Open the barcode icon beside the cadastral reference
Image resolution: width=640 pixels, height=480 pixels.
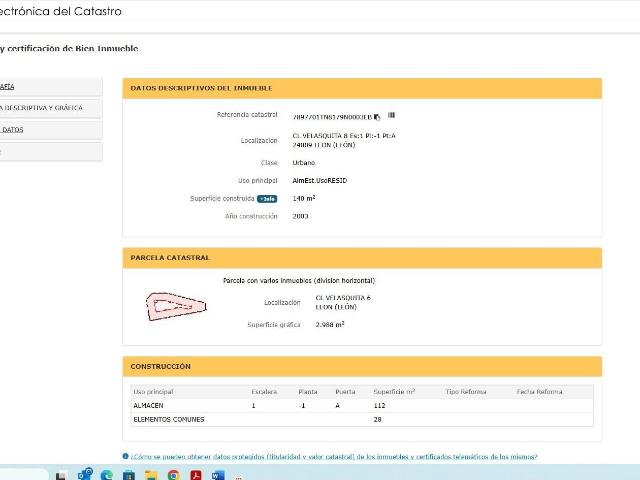pyautogui.click(x=391, y=116)
